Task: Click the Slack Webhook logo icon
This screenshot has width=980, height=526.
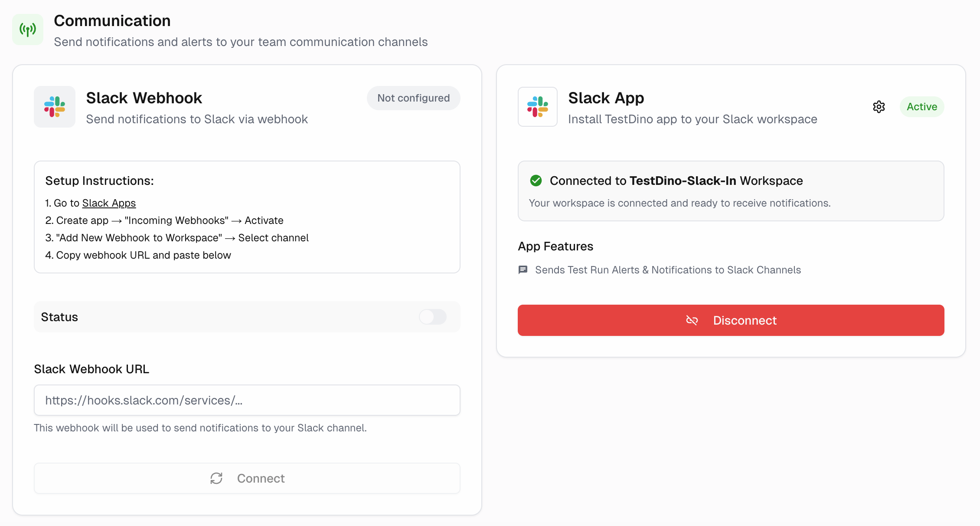Action: [55, 107]
